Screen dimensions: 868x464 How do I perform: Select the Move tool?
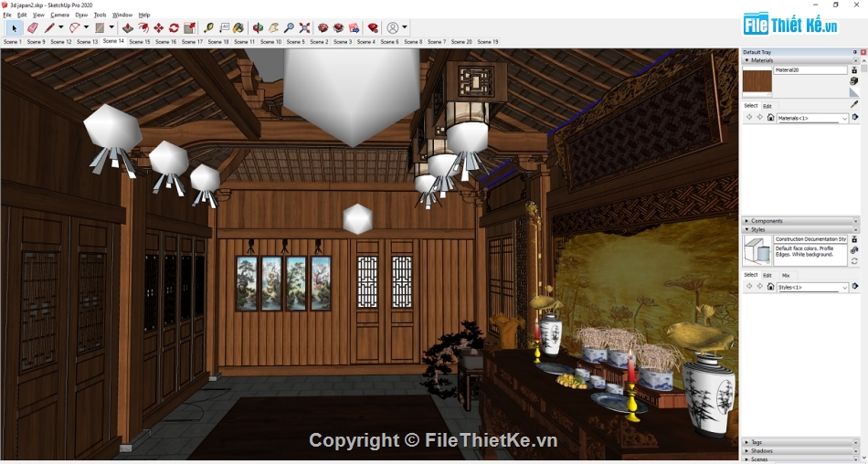point(159,27)
